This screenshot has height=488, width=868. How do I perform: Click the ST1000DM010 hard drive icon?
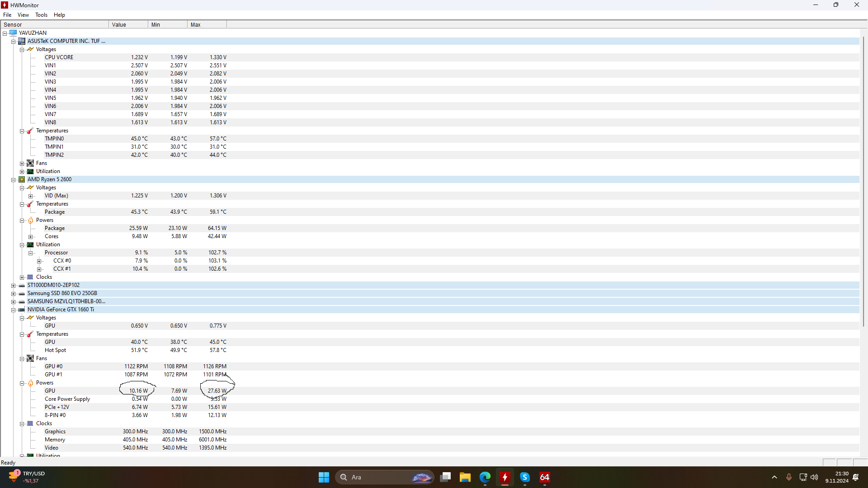coord(22,285)
